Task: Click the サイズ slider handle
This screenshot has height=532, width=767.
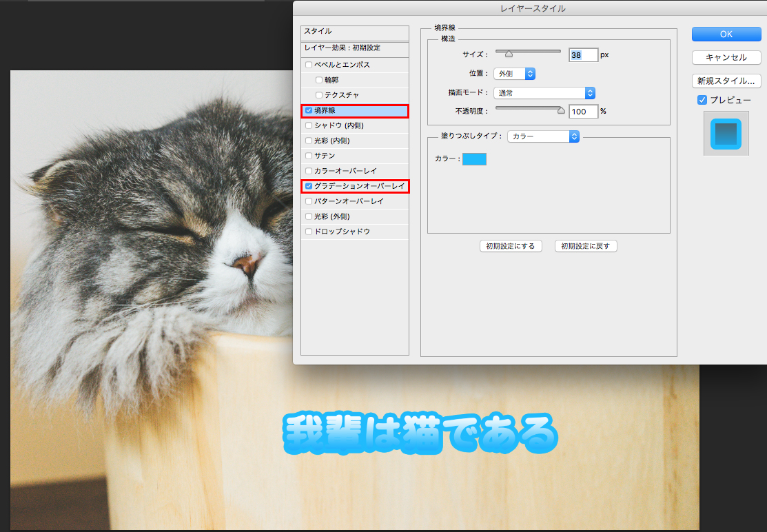Action: click(x=509, y=54)
